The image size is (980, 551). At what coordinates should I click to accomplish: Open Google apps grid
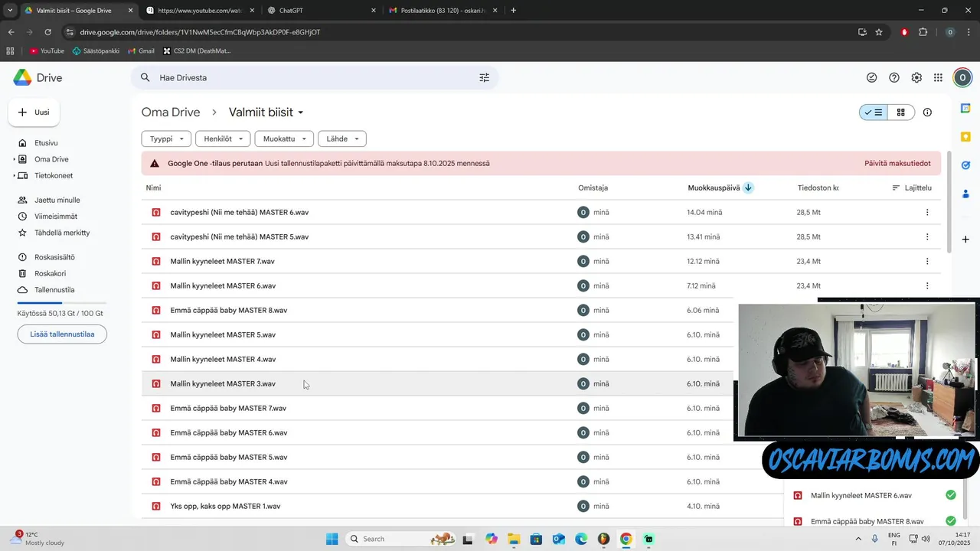pos(938,78)
